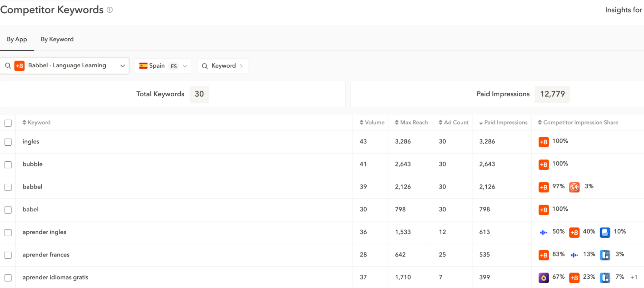Click the Insights for text
Screen dimensions: 644x288
point(624,10)
